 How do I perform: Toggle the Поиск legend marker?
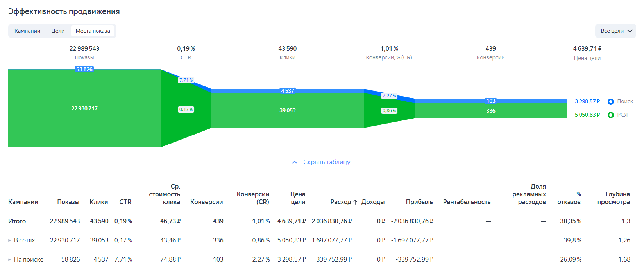611,102
